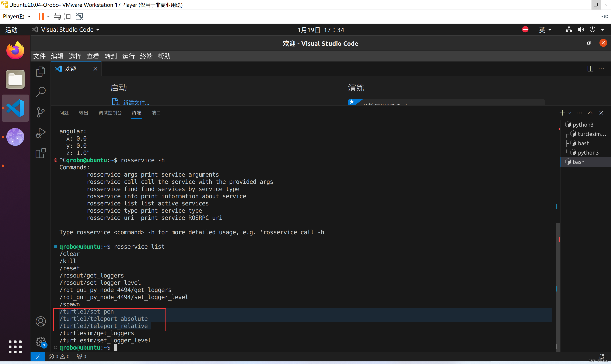Open the Source Control view
This screenshot has width=611, height=364.
[41, 112]
